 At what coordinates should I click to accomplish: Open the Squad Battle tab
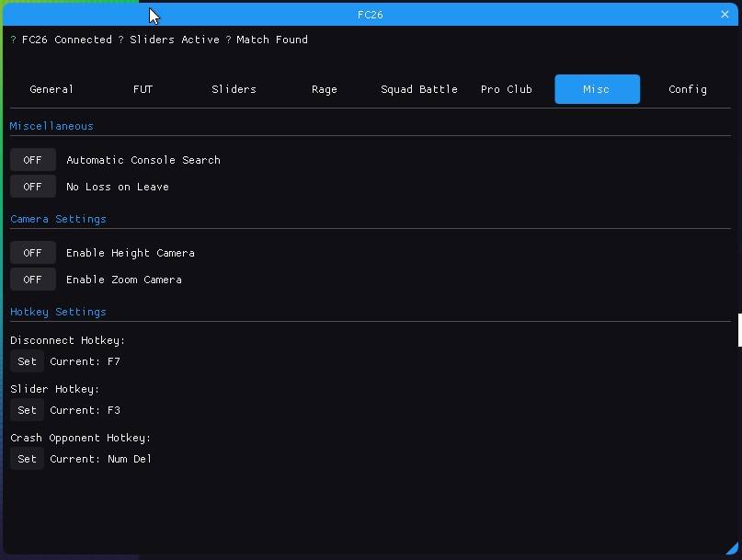418,89
